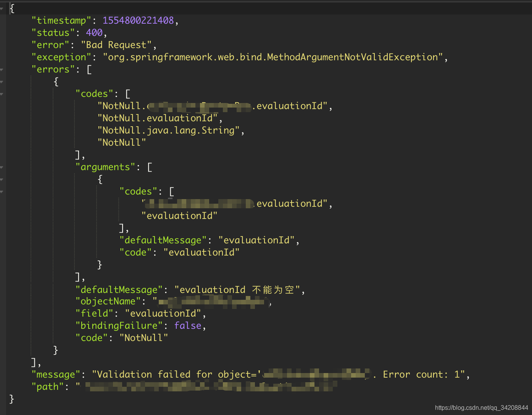Click the "field" key
The height and width of the screenshot is (415, 532).
(x=94, y=314)
